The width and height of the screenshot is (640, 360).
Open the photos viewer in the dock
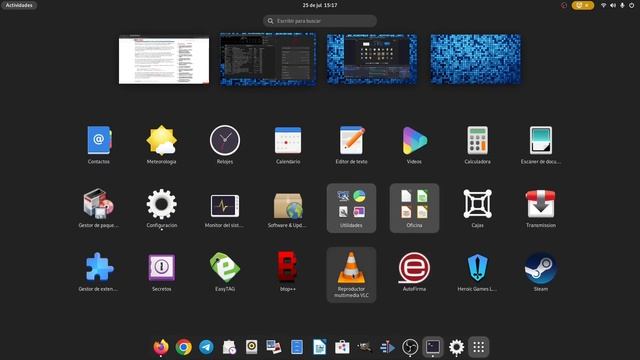(274, 347)
